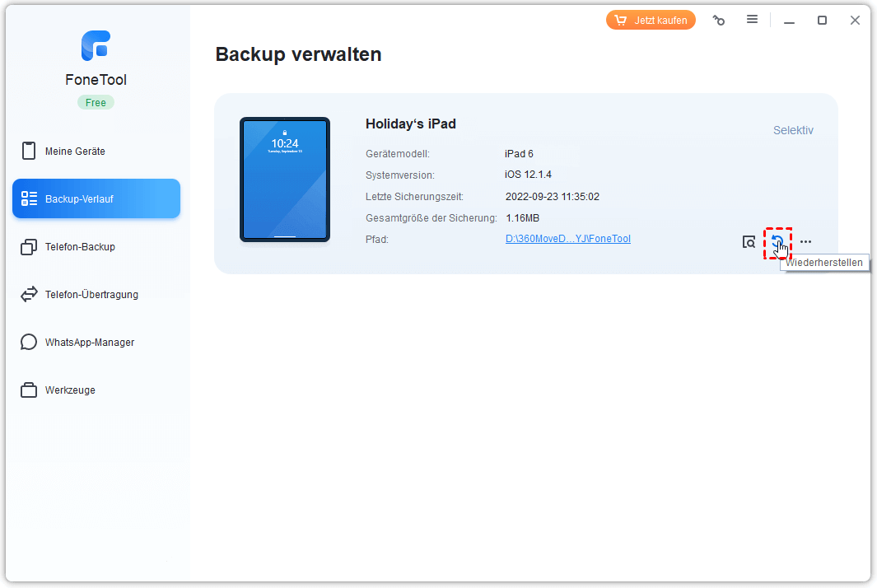Select the iPad device thumbnail image
This screenshot has height=588, width=877.
[x=285, y=180]
